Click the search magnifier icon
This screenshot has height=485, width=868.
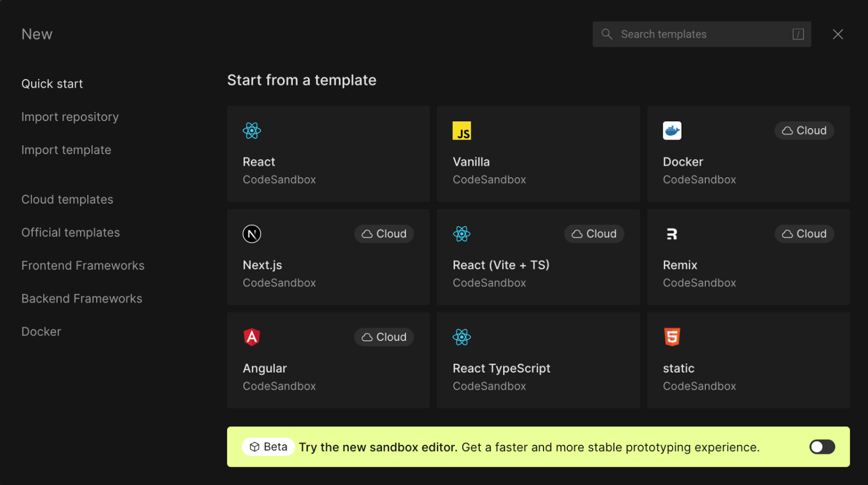[x=607, y=34]
